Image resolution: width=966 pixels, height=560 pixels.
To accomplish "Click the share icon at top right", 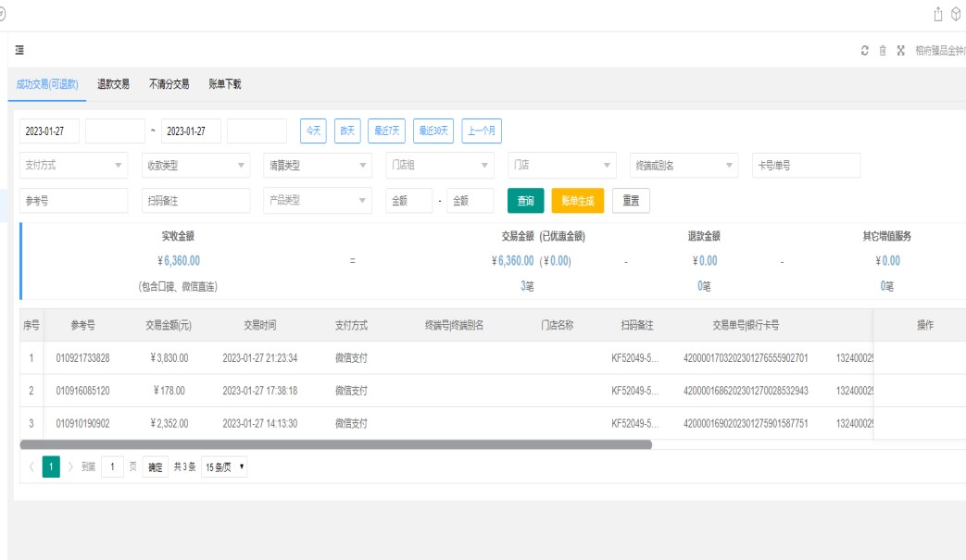I will 937,13.
